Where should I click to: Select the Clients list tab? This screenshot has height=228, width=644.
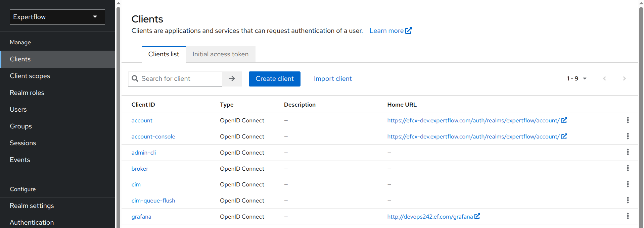click(x=164, y=54)
